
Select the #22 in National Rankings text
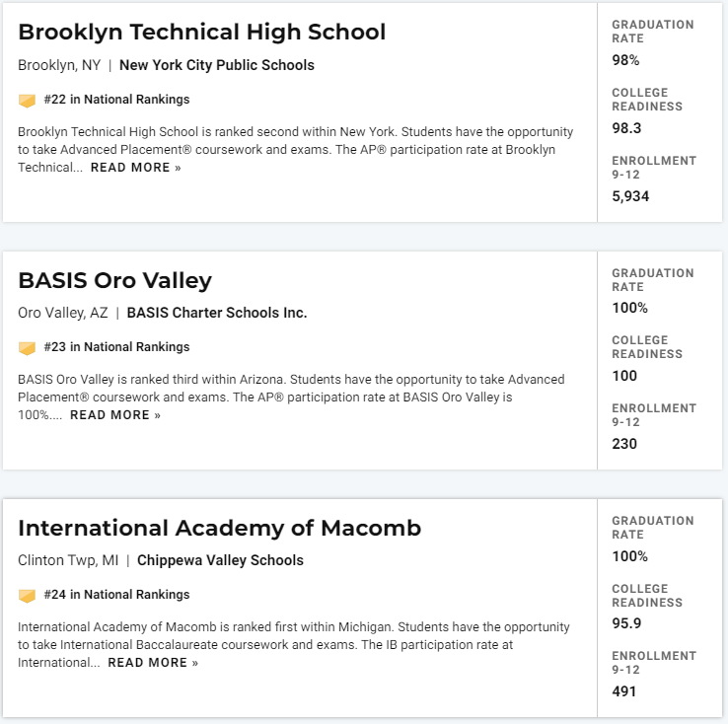[116, 100]
